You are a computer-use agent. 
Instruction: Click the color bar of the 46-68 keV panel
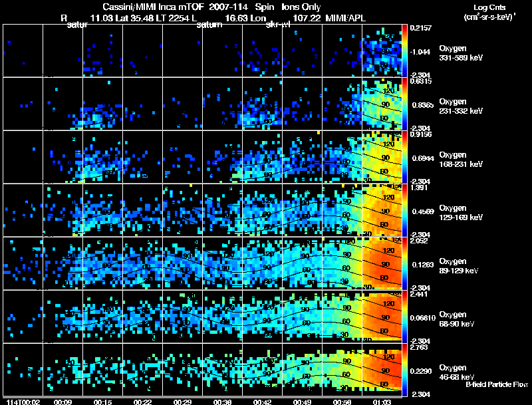404,370
